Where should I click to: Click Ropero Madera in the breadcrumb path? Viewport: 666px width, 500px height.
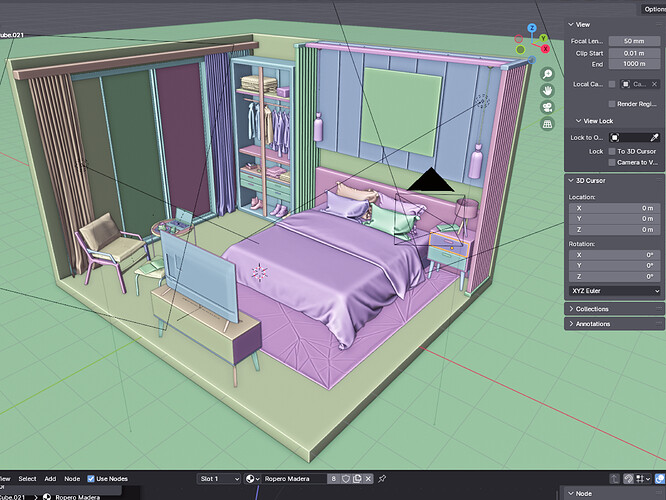(77, 497)
